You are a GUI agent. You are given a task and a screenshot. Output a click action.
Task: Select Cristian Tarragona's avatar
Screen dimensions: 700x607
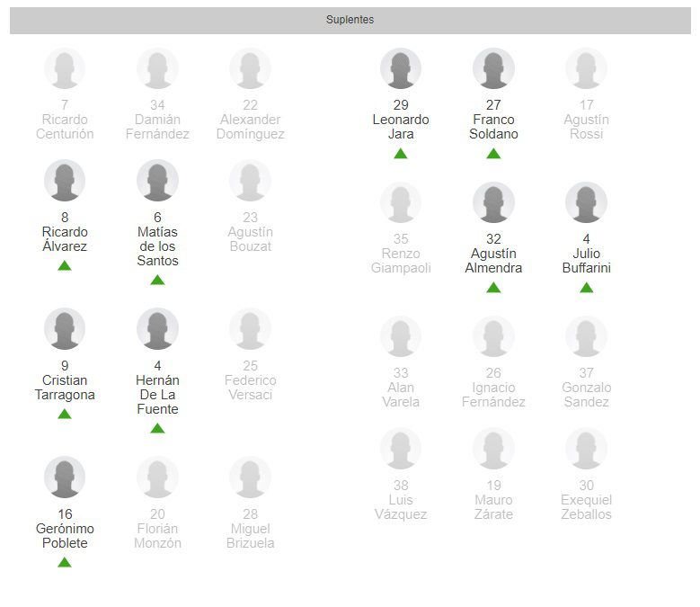(x=65, y=329)
